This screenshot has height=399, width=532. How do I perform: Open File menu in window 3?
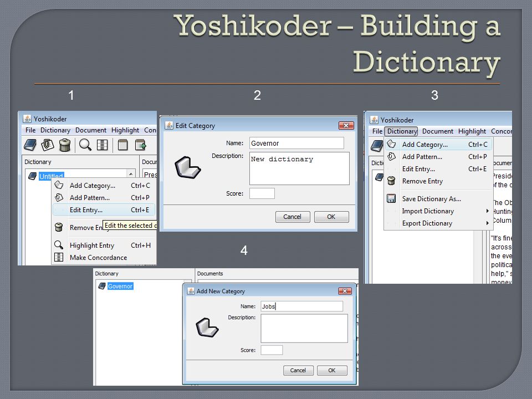[377, 131]
